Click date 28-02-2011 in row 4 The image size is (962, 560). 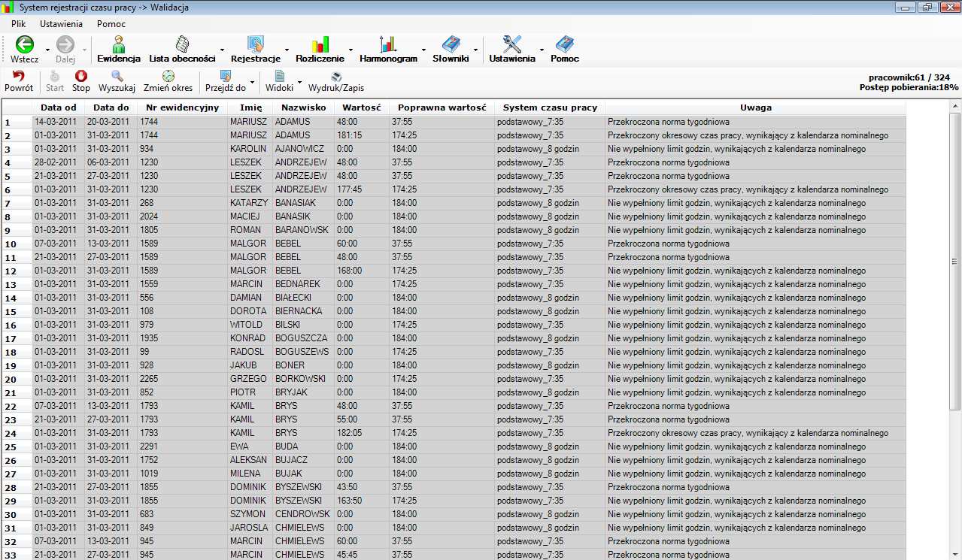(x=56, y=162)
